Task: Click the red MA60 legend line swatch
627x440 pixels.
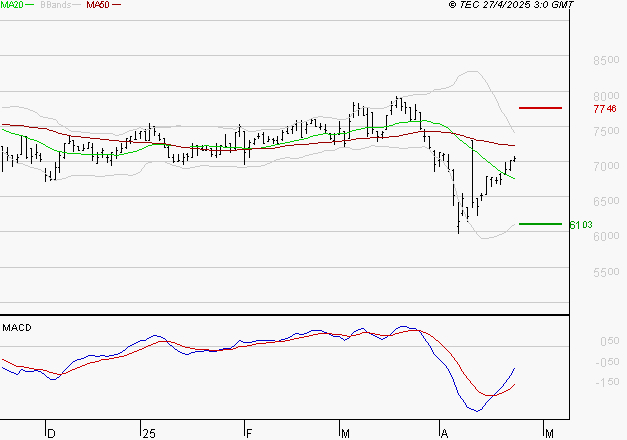Action: tap(118, 6)
